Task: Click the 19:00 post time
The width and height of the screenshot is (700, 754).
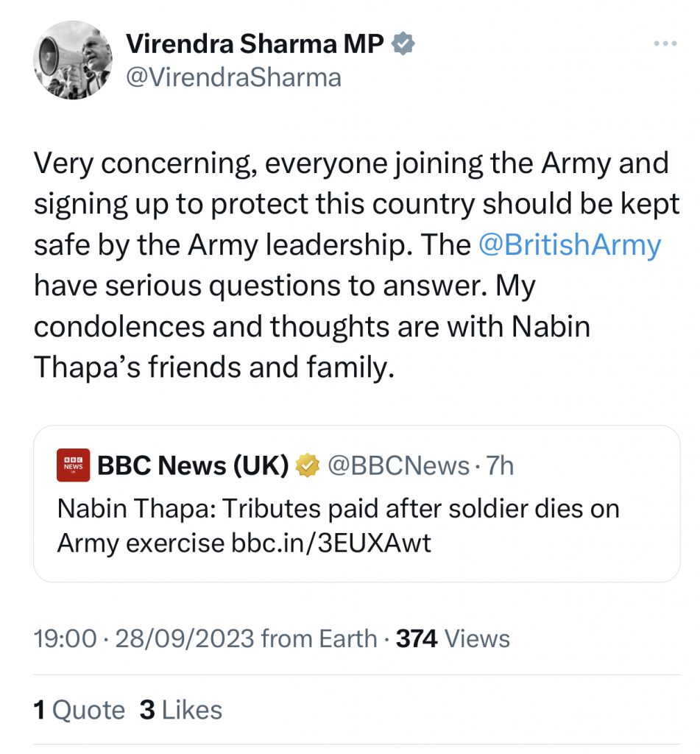Action: pyautogui.click(x=65, y=638)
